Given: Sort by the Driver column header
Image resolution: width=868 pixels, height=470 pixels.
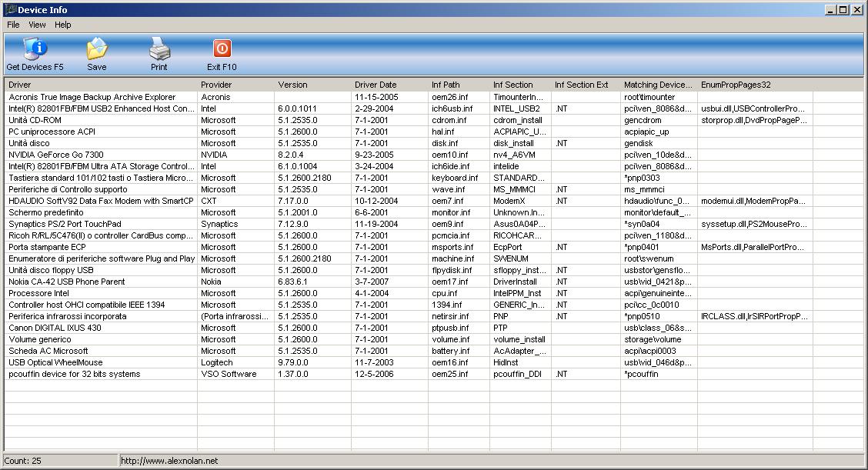Looking at the screenshot, I should click(x=101, y=85).
